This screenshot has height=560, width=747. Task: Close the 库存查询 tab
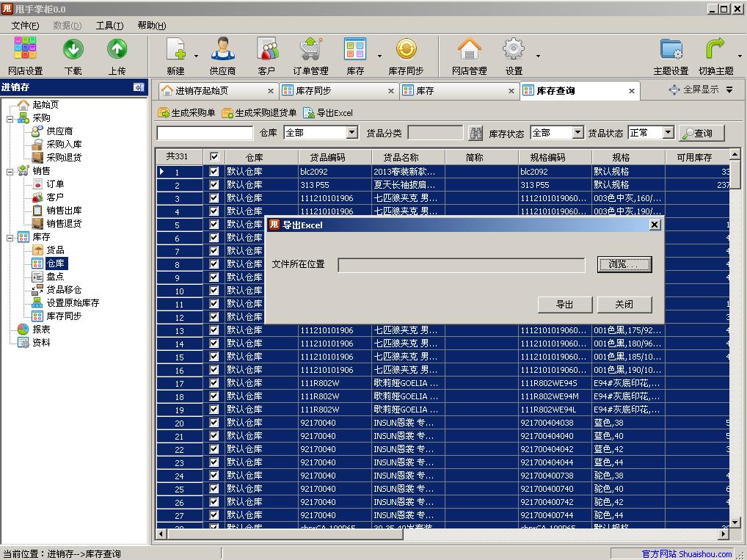(x=631, y=91)
